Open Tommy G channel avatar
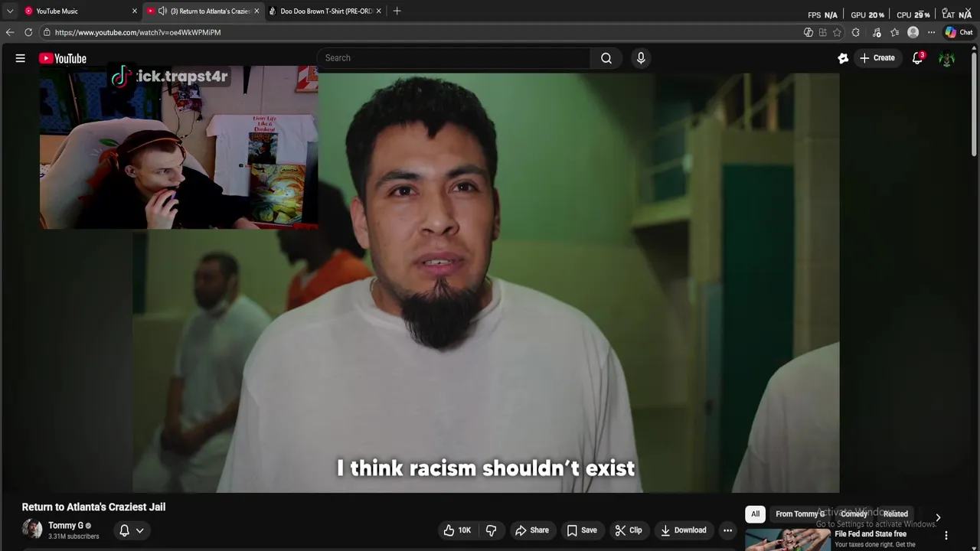Screen dimensions: 980x551 click(x=32, y=529)
